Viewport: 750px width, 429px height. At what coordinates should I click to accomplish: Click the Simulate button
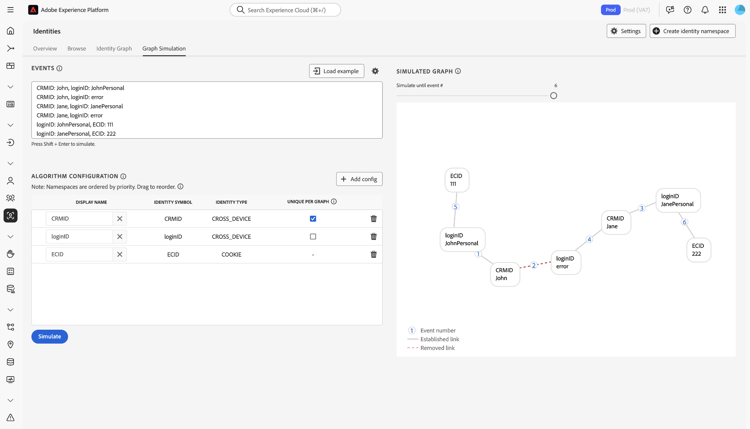(49, 337)
